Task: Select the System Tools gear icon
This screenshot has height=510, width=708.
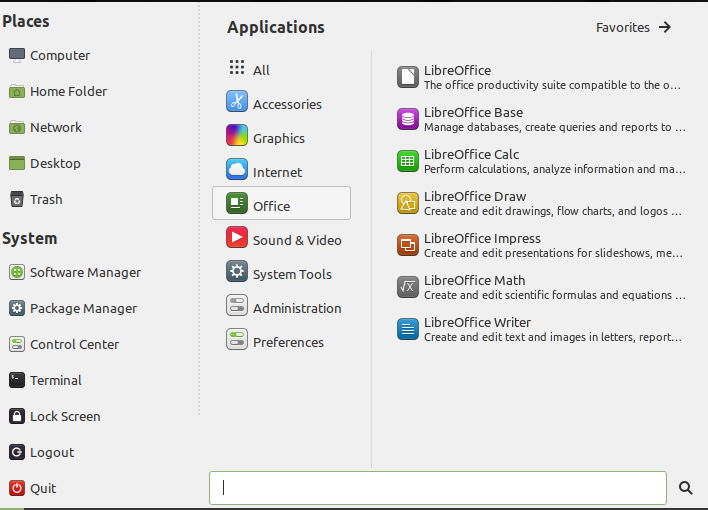Action: [x=237, y=271]
